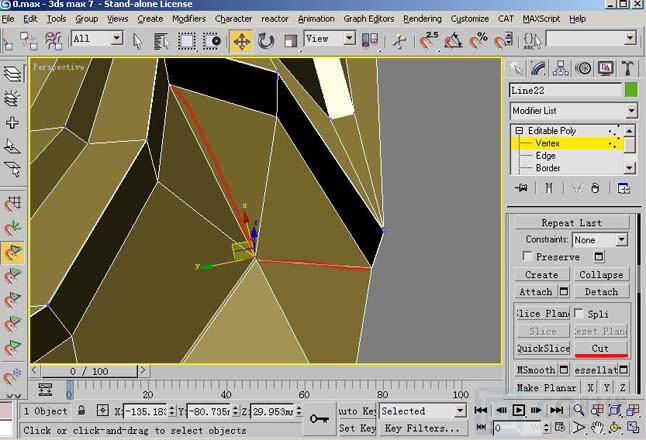
Task: Select the Pan viewport hand tool
Action: click(597, 428)
